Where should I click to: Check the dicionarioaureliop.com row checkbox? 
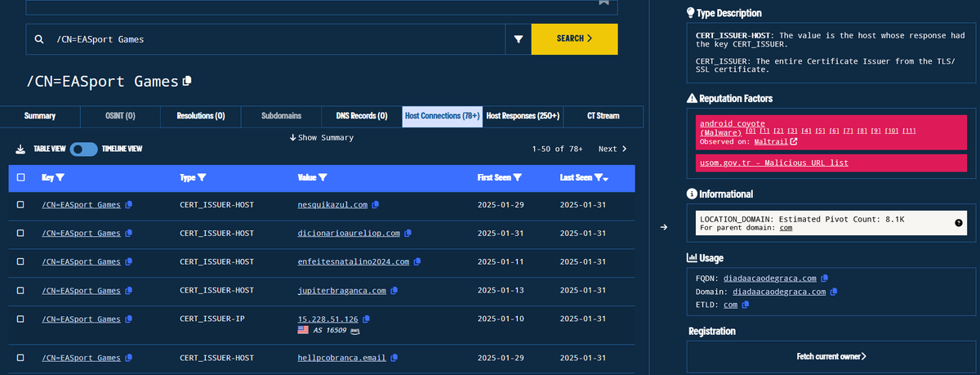(x=20, y=233)
